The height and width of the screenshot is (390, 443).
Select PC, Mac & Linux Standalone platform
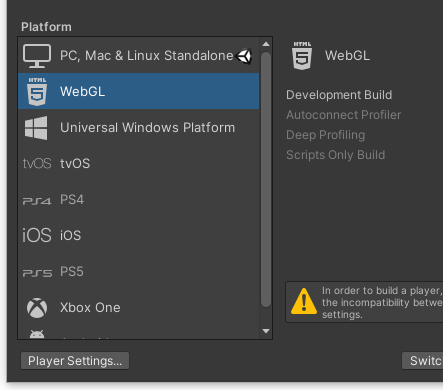click(139, 55)
